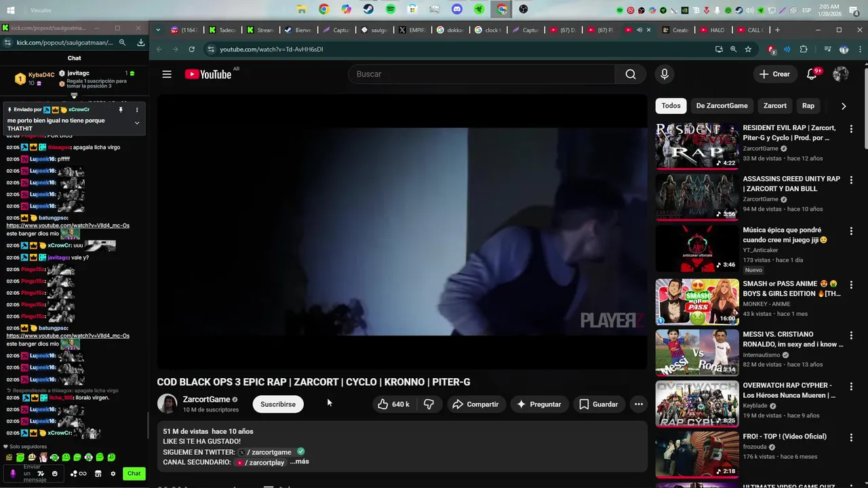Open Windows Start menu

(12, 10)
